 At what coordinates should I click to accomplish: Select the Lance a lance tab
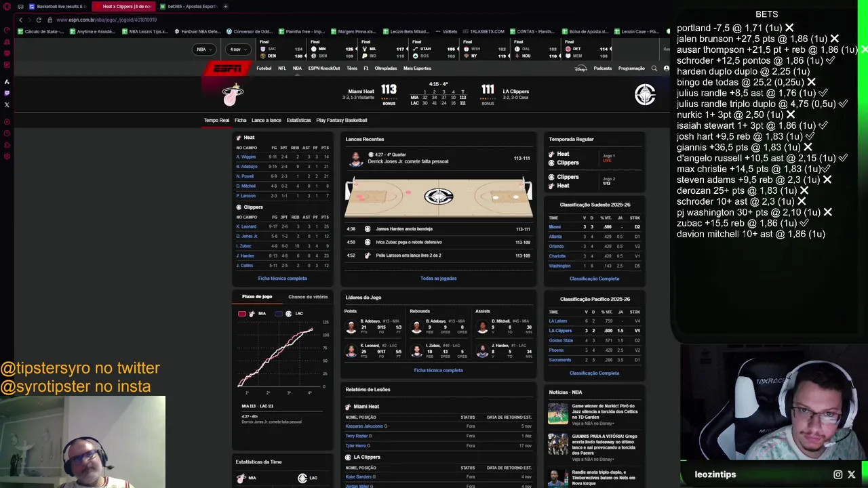(x=267, y=120)
